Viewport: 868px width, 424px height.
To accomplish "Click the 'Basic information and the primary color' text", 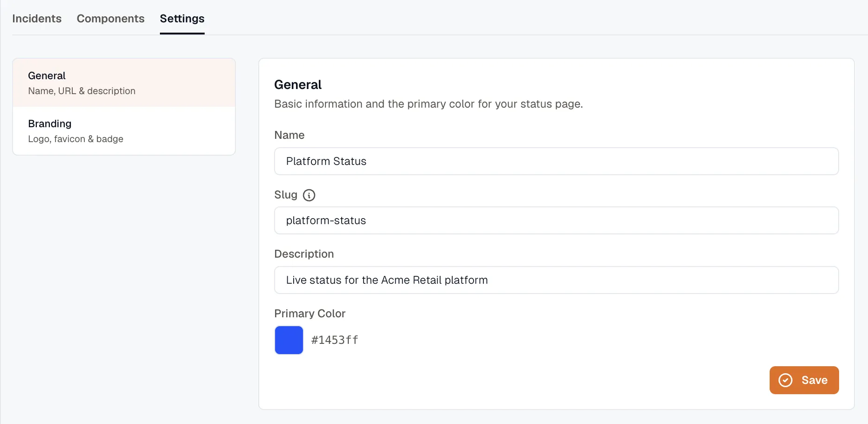I will point(428,104).
